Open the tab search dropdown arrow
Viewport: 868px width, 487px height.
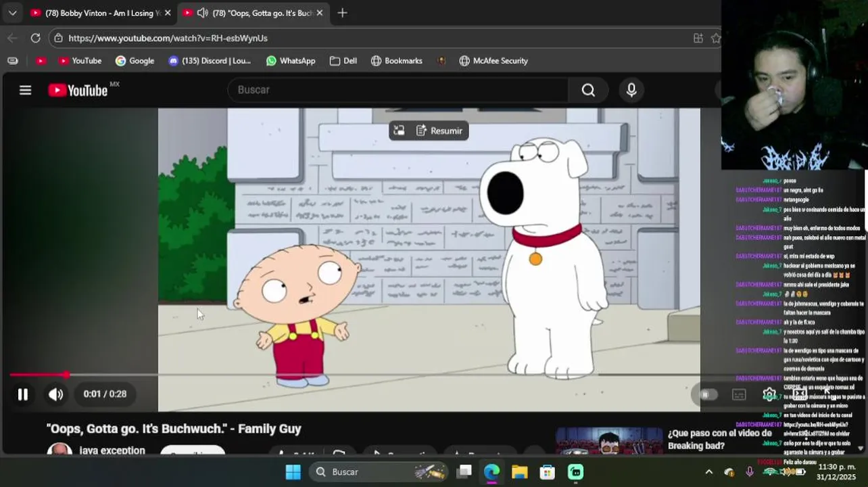[x=12, y=13]
